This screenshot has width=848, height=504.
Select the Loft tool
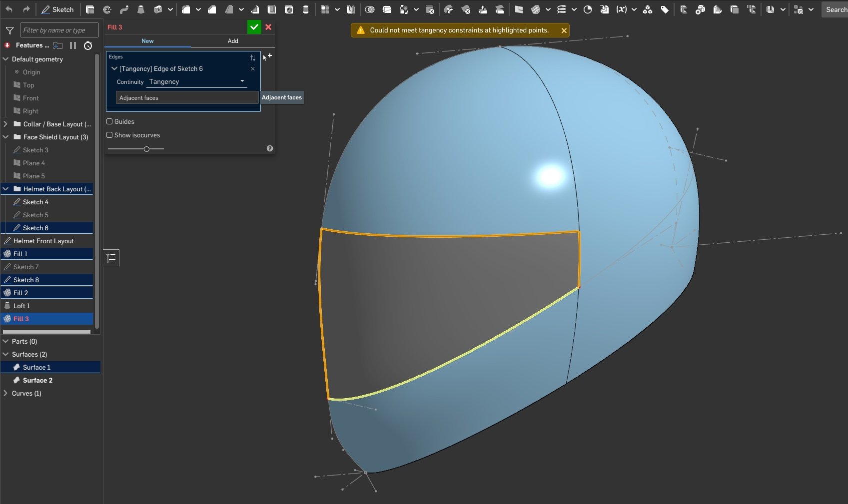(140, 9)
